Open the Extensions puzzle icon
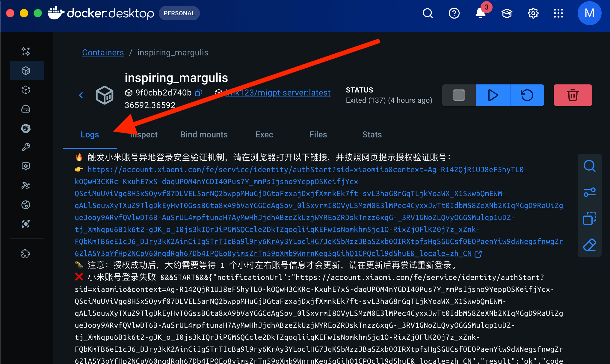The width and height of the screenshot is (610, 364). (26, 254)
